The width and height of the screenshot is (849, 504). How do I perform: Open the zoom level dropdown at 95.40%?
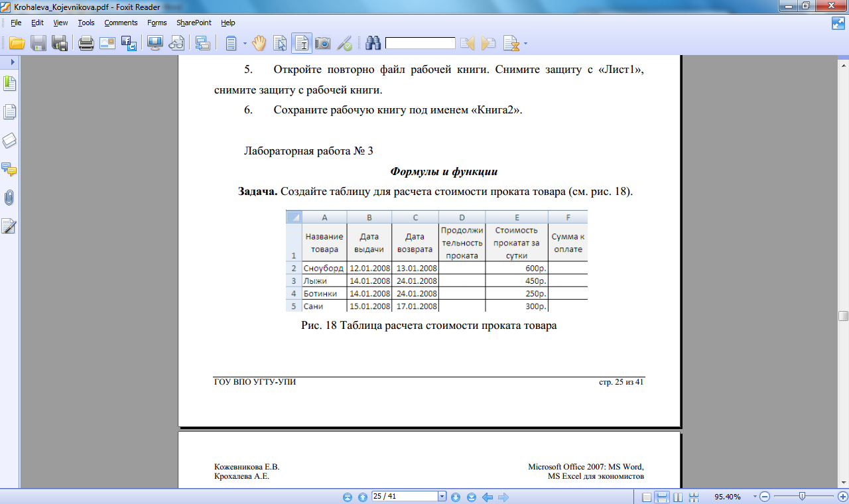click(754, 497)
